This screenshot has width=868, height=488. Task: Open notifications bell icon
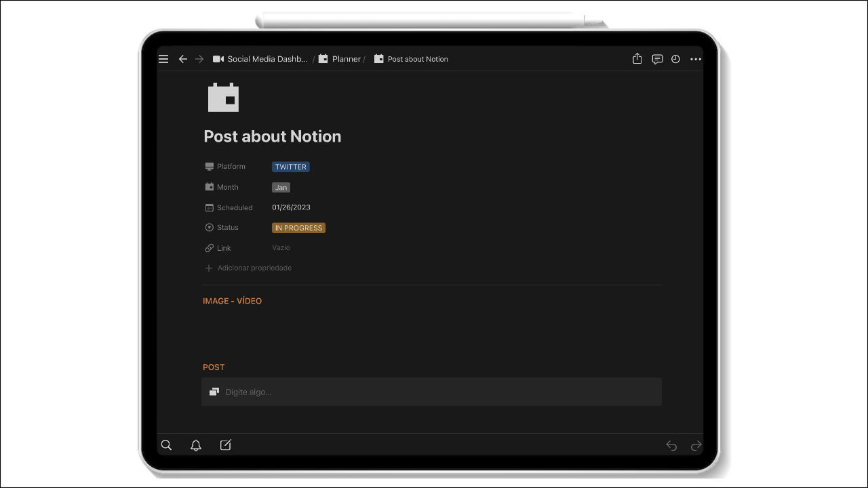[196, 445]
